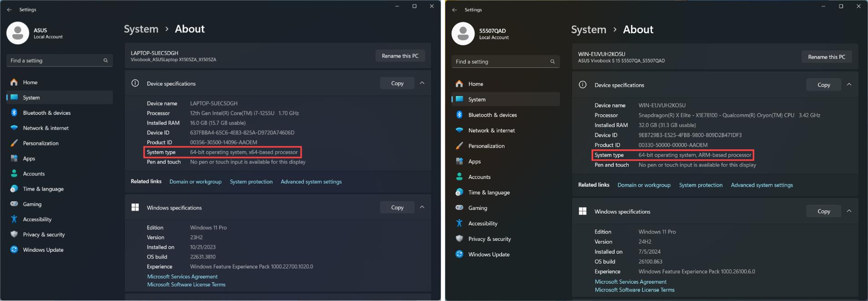The width and height of the screenshot is (868, 301).
Task: Collapse Device specifications chevron in right window
Action: [x=849, y=85]
